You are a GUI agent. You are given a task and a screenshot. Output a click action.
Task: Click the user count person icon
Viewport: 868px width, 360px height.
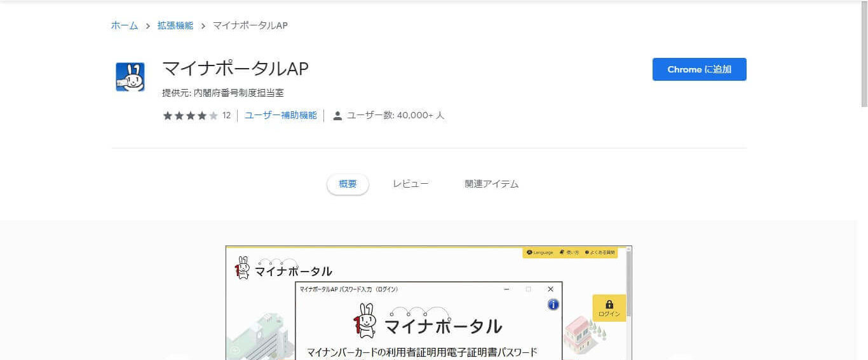tap(337, 116)
